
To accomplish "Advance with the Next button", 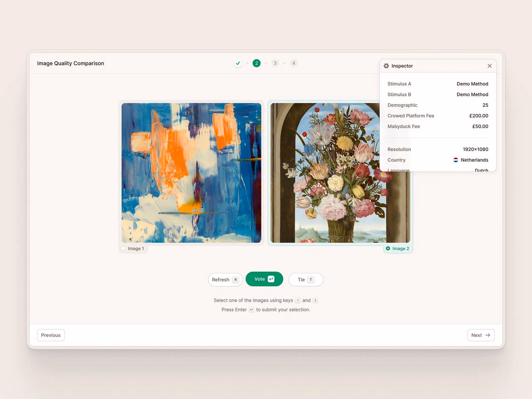I will 481,335.
